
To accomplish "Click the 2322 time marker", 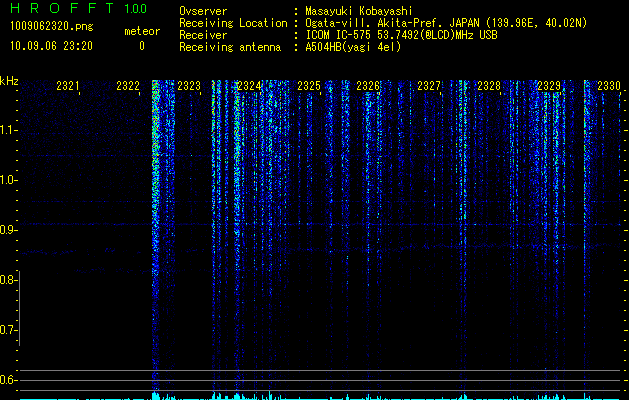I will 128,86.
